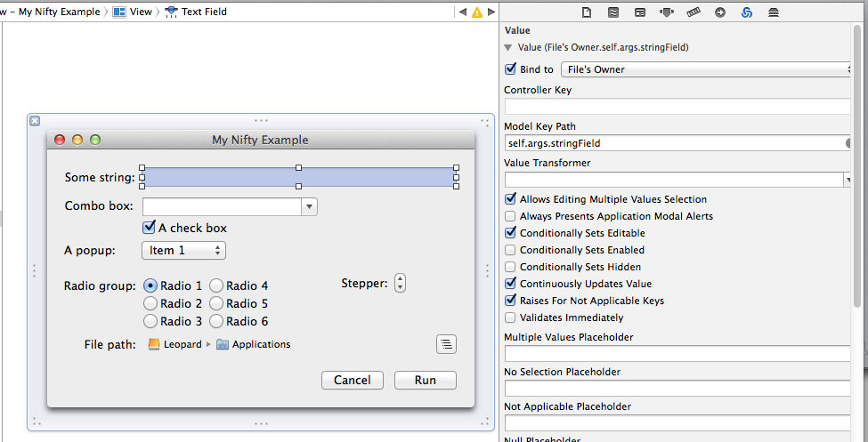Open the Value Transformer combo box arrow
This screenshot has height=442, width=868.
[848, 180]
